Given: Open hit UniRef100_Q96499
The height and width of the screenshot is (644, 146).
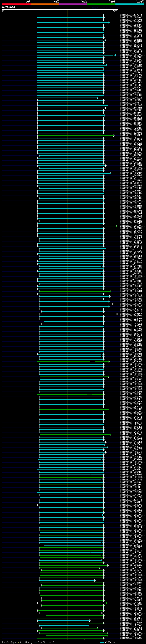Looking at the screenshot, I should [131, 25].
